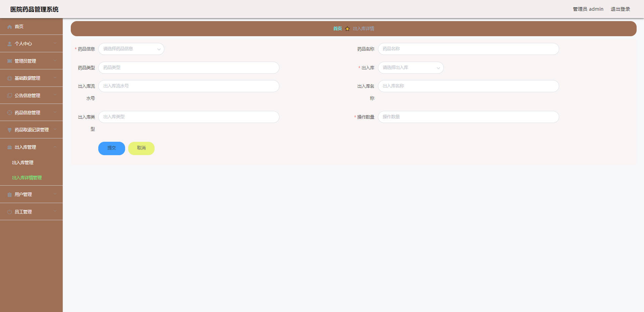Click the home icon beside 首页

tap(10, 27)
